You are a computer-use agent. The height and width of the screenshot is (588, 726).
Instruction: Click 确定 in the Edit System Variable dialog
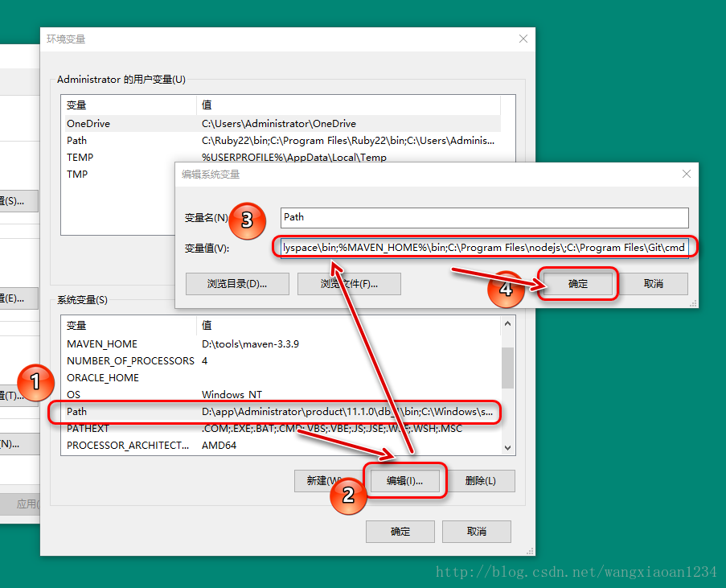pyautogui.click(x=578, y=284)
